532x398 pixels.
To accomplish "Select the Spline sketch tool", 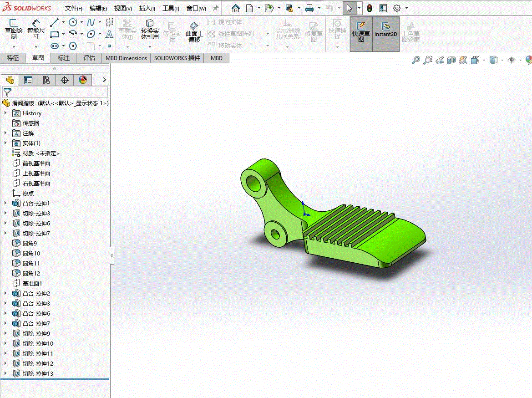I will click(x=91, y=22).
